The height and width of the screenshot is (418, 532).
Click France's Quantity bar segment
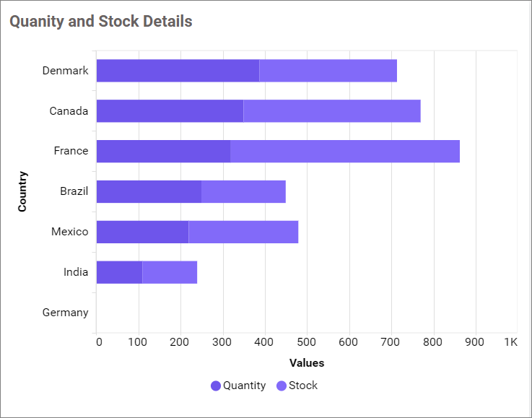(x=163, y=151)
